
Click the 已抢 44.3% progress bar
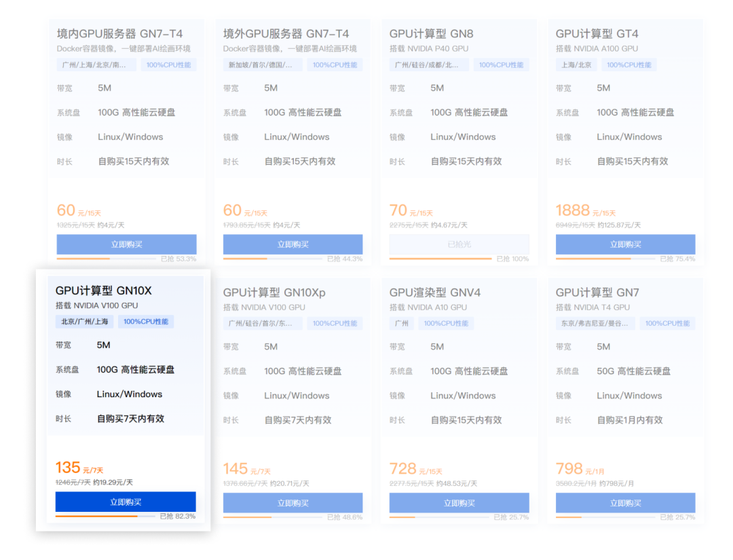273,259
